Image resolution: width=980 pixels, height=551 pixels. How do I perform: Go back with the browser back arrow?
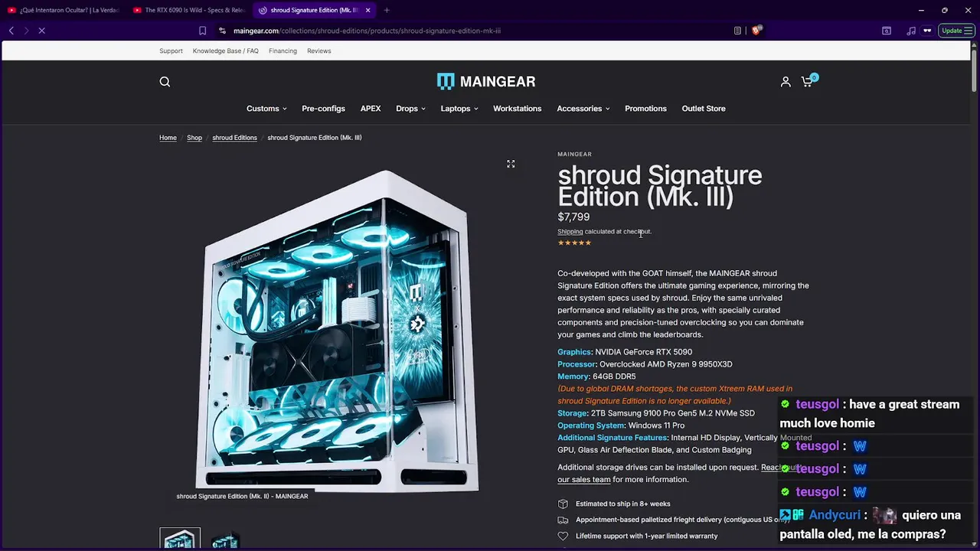click(x=11, y=31)
